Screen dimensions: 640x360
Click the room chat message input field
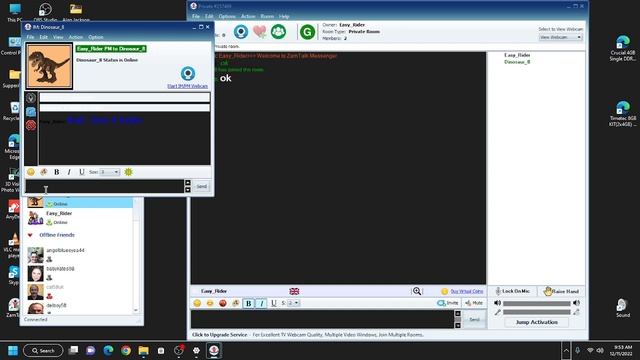coord(322,319)
